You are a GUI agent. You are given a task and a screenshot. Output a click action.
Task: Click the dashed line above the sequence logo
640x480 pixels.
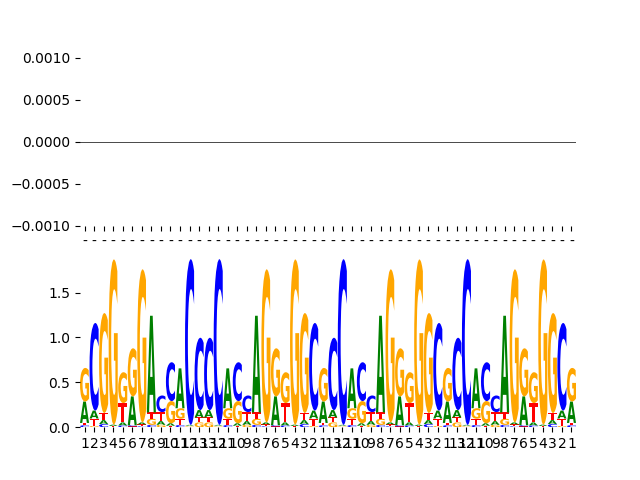point(328,240)
